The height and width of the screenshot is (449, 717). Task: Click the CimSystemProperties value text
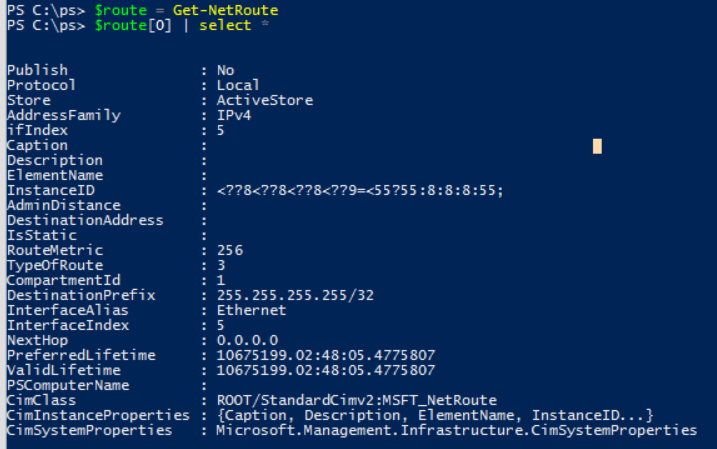[456, 430]
